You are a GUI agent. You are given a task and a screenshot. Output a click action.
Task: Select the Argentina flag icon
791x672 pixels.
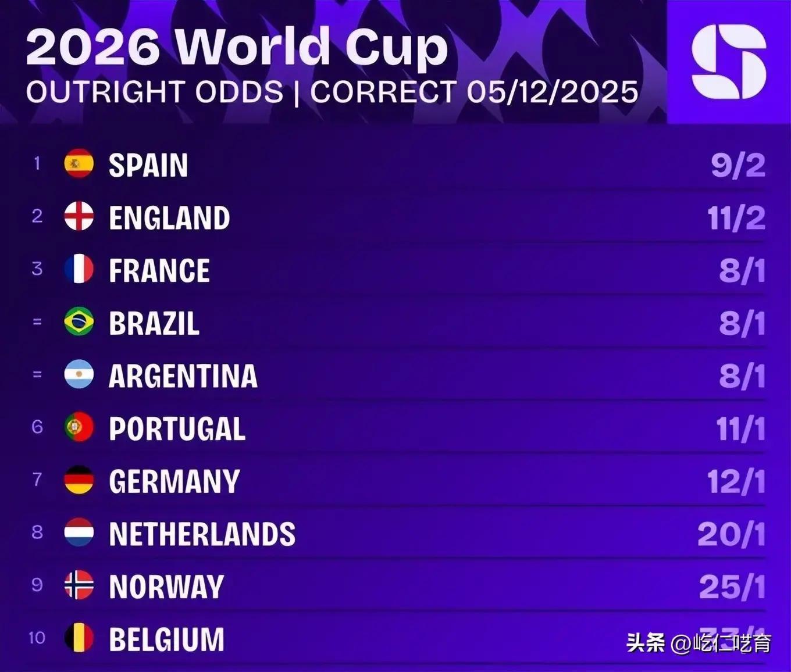(79, 374)
